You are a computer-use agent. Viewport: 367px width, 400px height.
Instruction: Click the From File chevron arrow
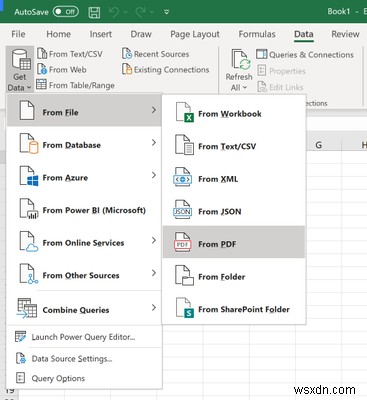pos(154,110)
